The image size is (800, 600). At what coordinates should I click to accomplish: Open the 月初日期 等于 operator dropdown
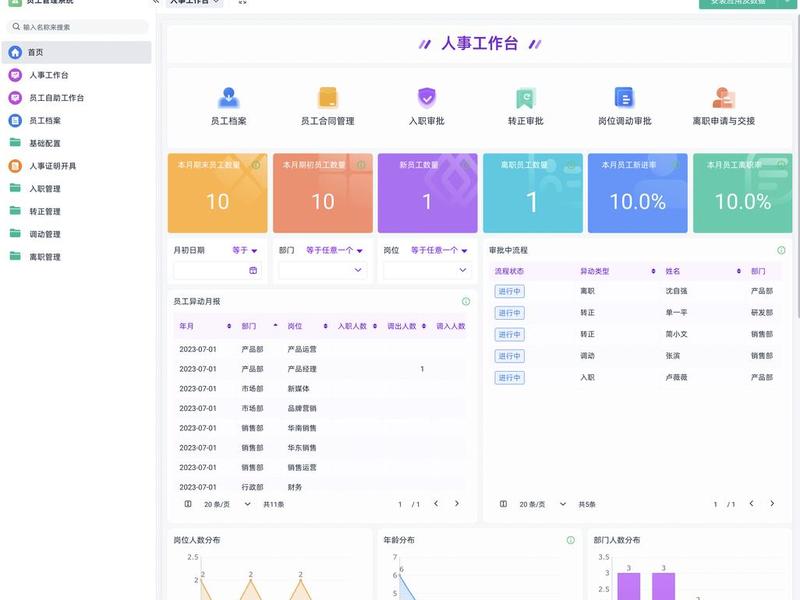(245, 251)
